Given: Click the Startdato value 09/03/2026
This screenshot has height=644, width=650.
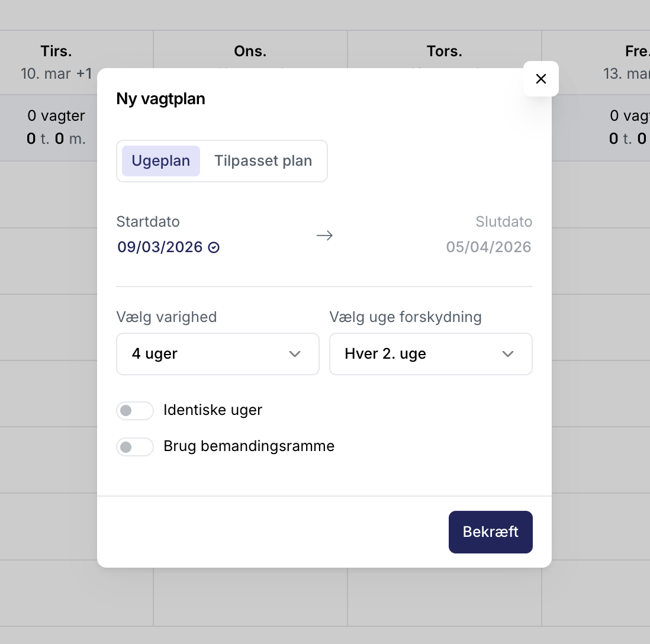Looking at the screenshot, I should point(160,247).
